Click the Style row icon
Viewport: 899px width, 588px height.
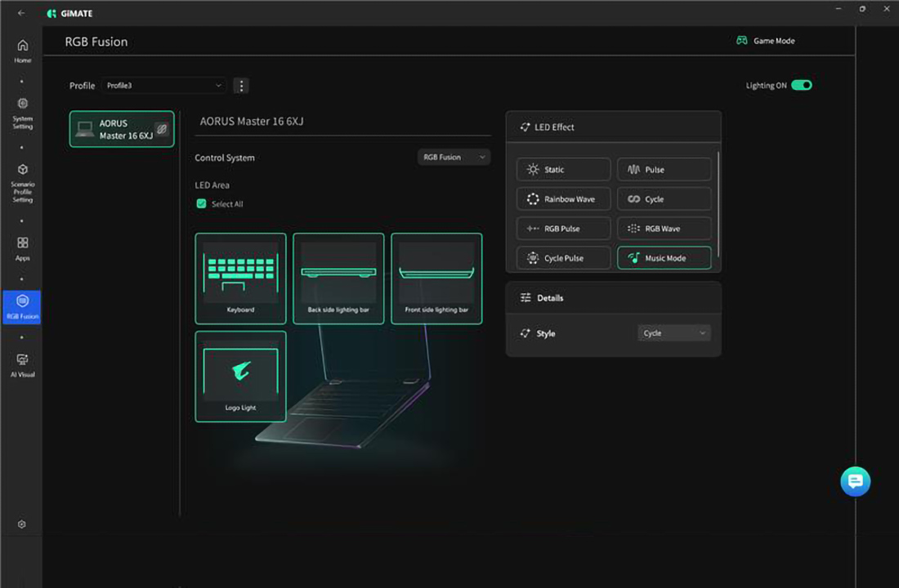(x=525, y=333)
